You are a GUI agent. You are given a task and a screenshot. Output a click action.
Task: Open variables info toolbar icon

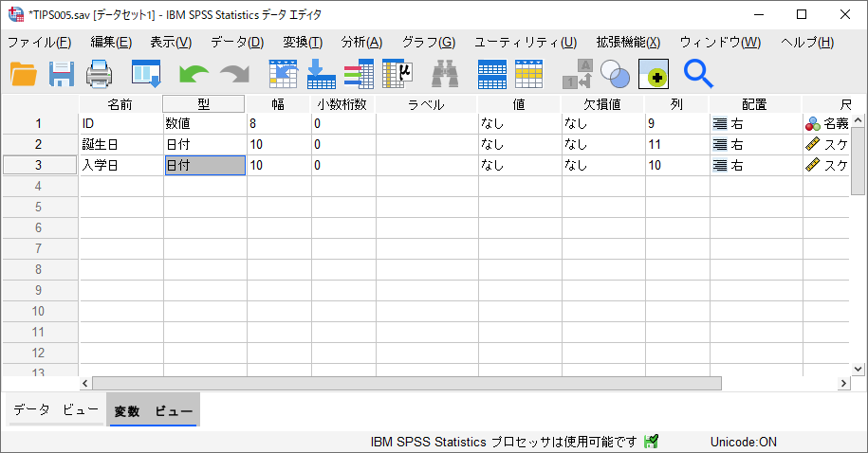[x=359, y=74]
